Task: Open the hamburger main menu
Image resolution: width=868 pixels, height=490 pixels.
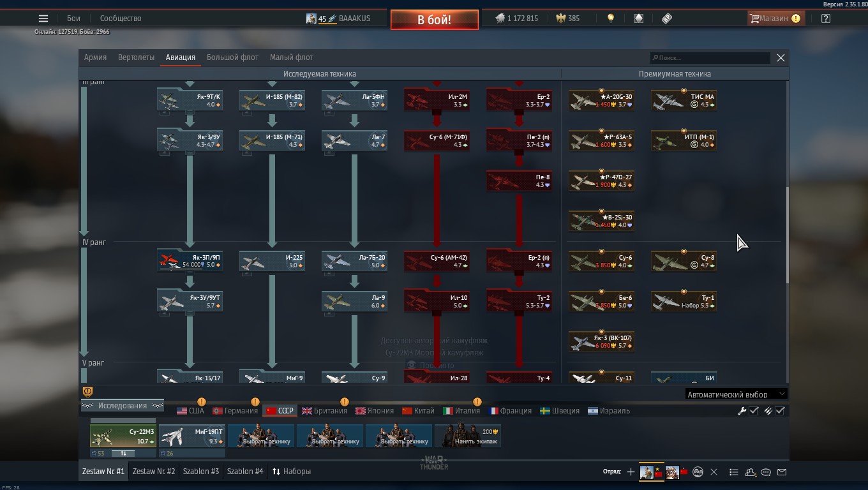Action: click(43, 19)
